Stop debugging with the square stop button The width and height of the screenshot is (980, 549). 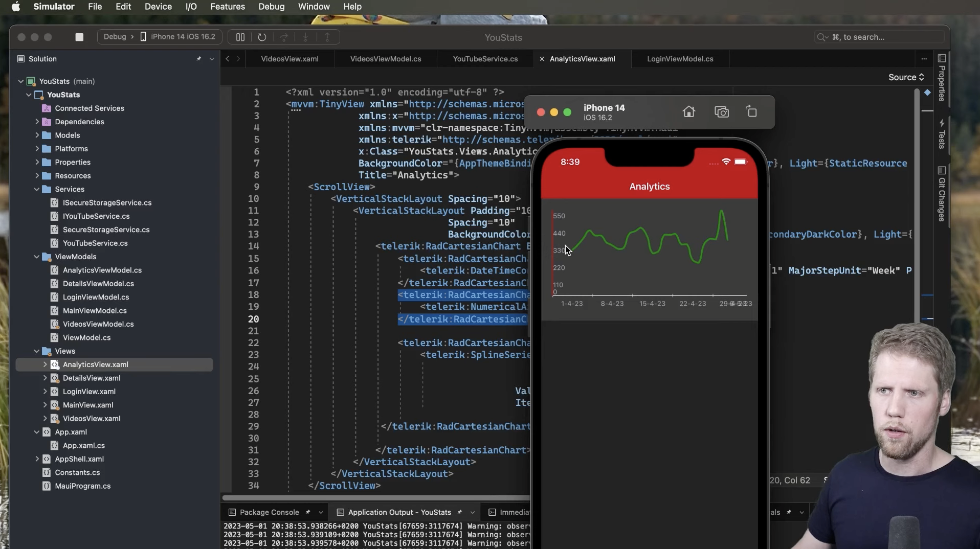click(79, 37)
